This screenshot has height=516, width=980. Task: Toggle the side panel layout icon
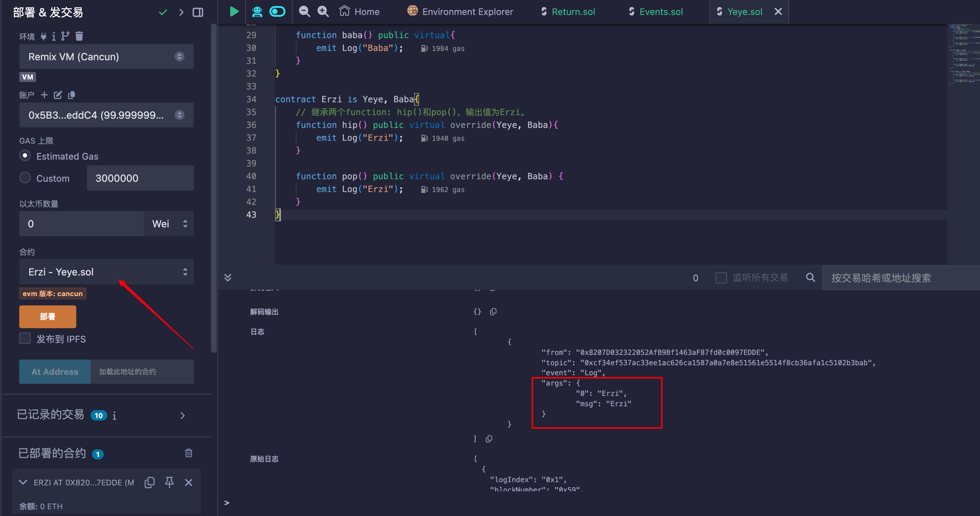(x=198, y=12)
